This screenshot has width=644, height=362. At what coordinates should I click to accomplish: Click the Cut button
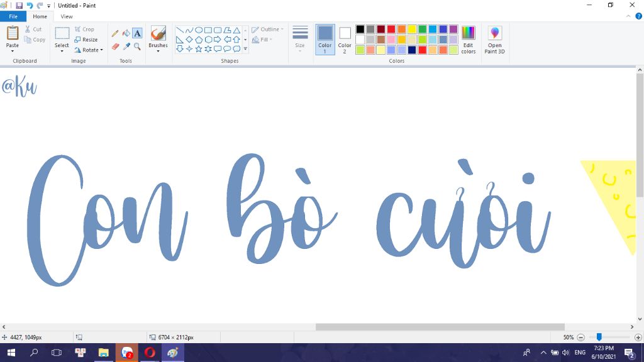tap(33, 29)
